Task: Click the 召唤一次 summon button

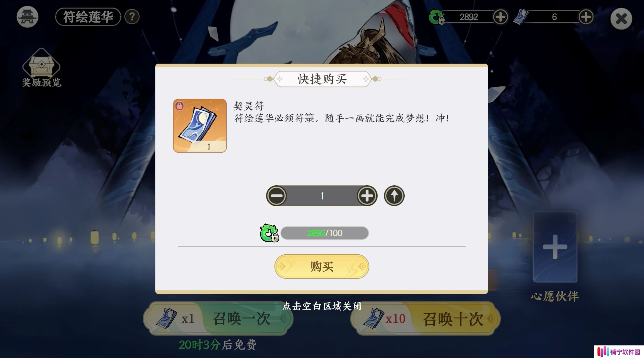Action: 218,319
